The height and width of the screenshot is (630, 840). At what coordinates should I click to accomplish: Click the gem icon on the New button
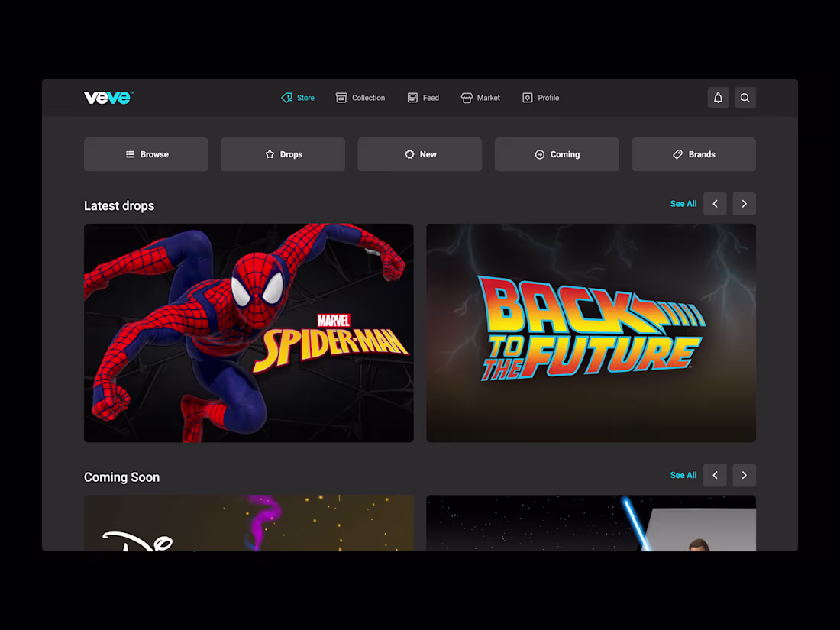coord(408,153)
